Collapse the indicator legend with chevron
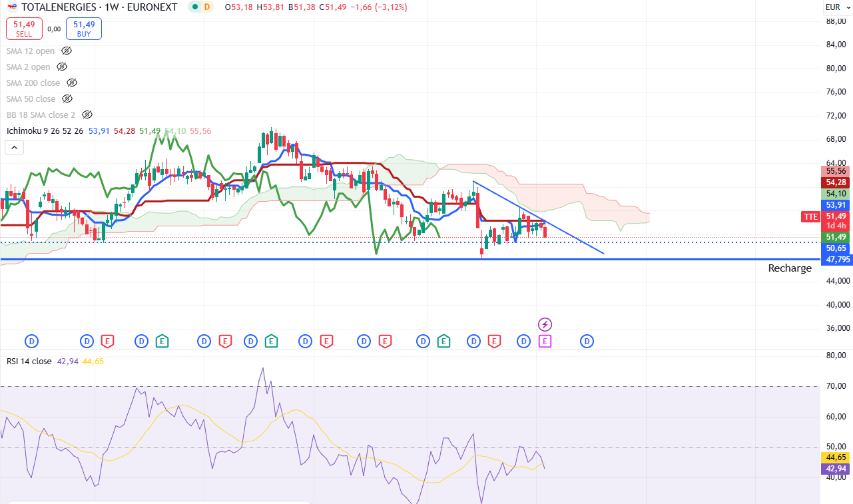Image resolution: width=853 pixels, height=504 pixels. [15, 148]
